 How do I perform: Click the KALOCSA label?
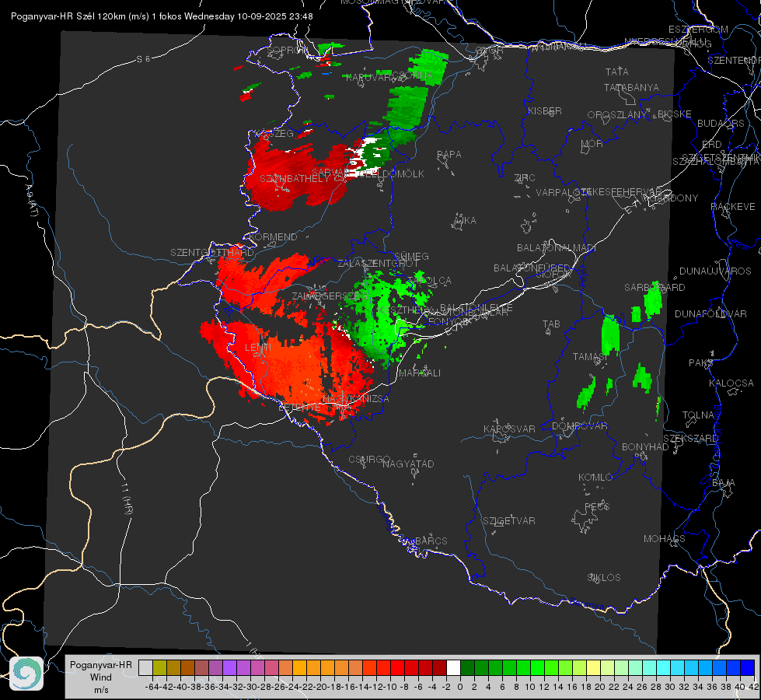point(731,383)
